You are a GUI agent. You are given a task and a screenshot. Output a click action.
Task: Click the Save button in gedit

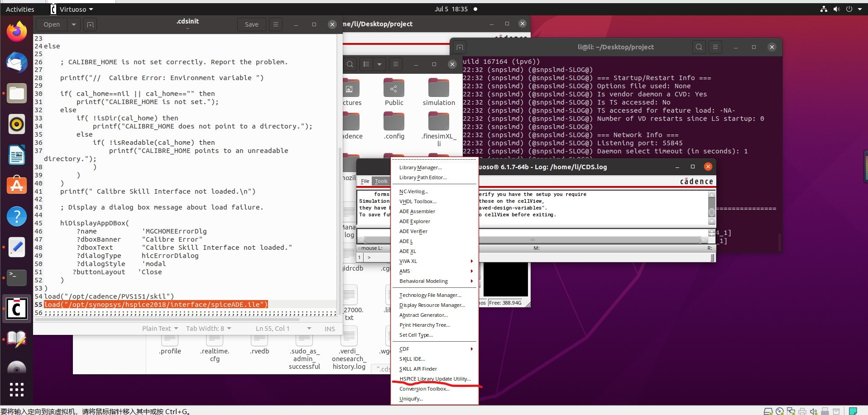[251, 24]
